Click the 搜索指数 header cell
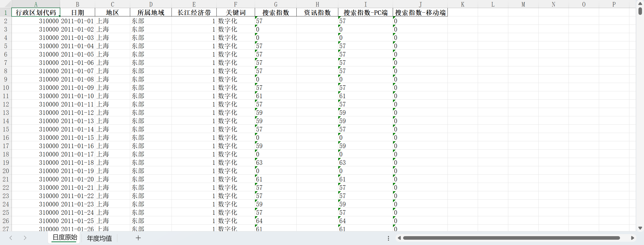The width and height of the screenshot is (644, 245). coord(275,13)
